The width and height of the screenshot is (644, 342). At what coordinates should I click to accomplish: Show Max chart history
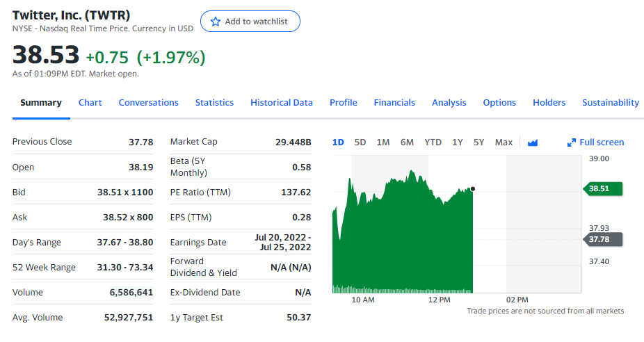[504, 142]
